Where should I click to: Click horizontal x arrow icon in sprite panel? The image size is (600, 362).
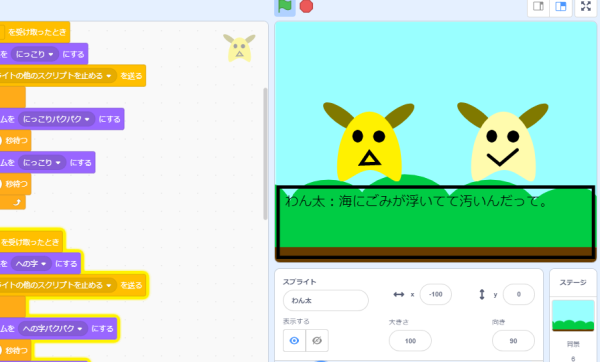[x=399, y=294]
